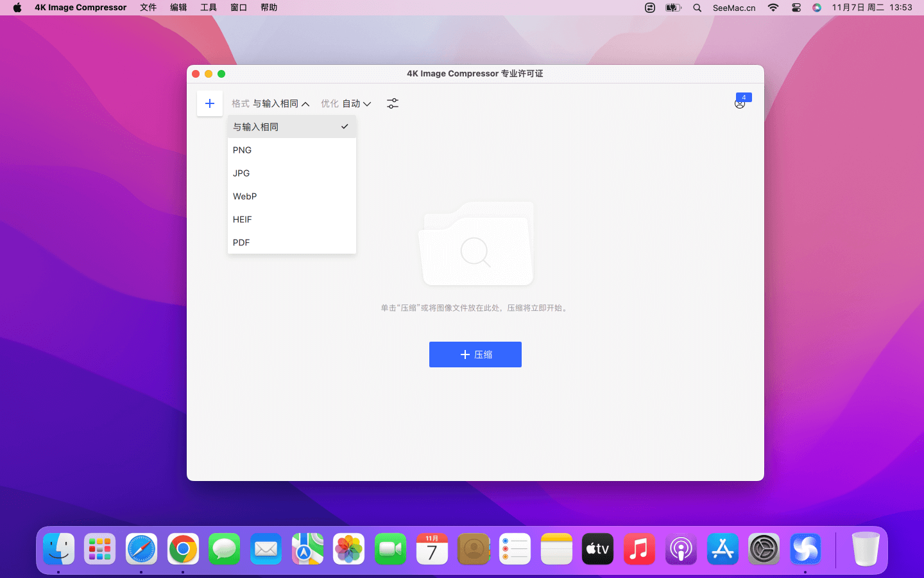
Task: Pick PDF in the format list
Action: coord(291,243)
